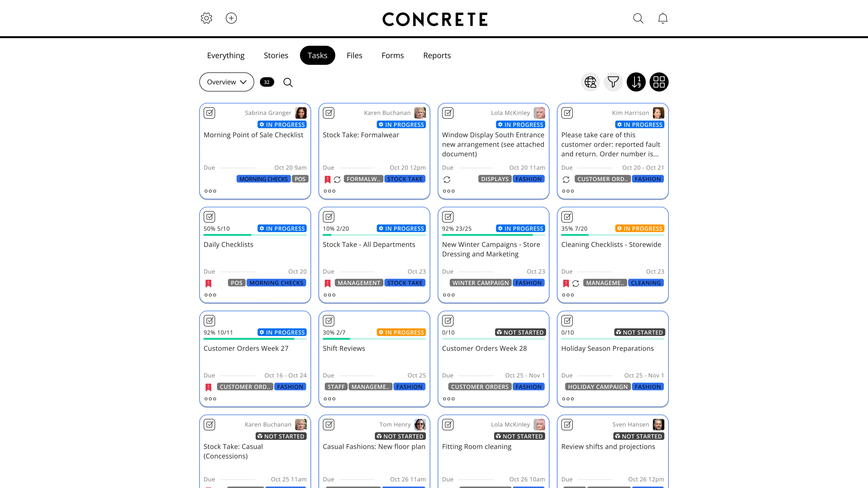Screen dimensions: 868x488
Task: Switch to the Stories tab
Action: coord(276,55)
